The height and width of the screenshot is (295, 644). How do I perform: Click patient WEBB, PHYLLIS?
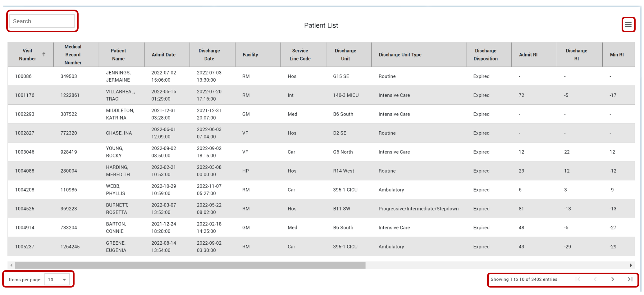pyautogui.click(x=116, y=190)
